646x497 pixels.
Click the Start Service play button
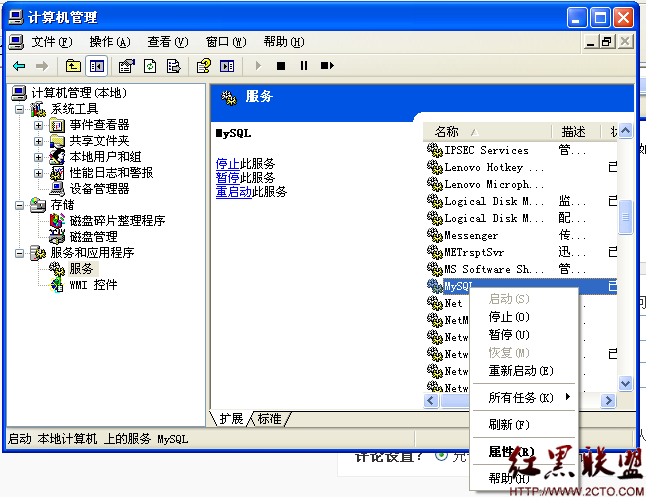tap(258, 66)
